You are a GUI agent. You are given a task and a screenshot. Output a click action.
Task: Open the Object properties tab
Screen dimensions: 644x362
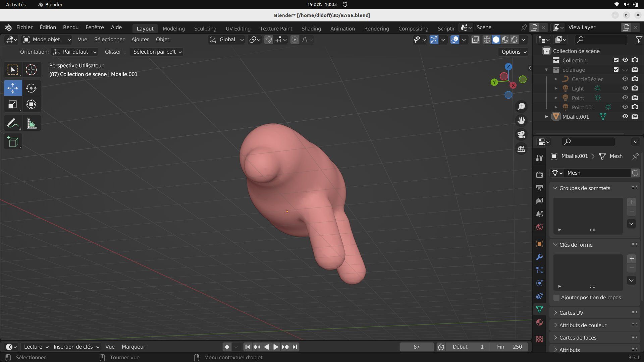click(x=539, y=244)
